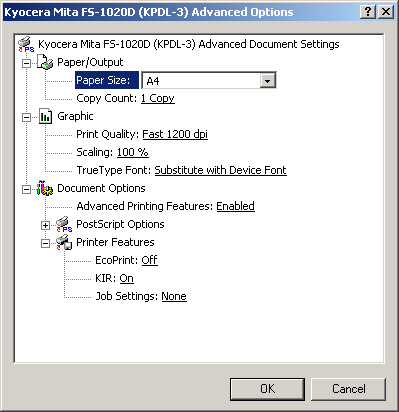Image resolution: width=399 pixels, height=412 pixels.
Task: Confirm settings with OK button
Action: coord(267,389)
